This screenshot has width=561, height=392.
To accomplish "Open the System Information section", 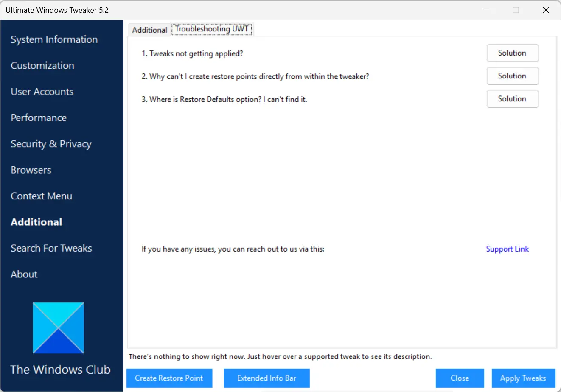I will pos(54,39).
